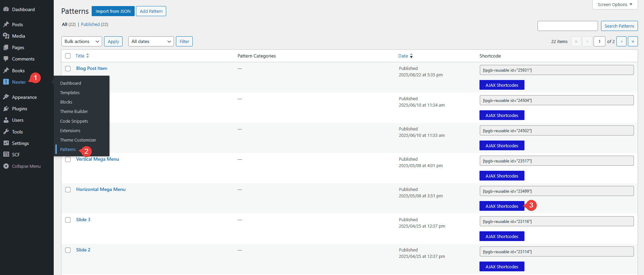Expand the Screen Options panel
This screenshot has width=644, height=275.
tap(615, 4)
